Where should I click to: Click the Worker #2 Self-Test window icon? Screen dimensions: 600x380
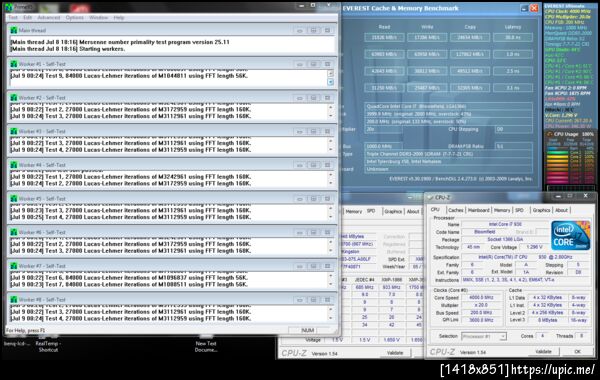tap(14, 98)
